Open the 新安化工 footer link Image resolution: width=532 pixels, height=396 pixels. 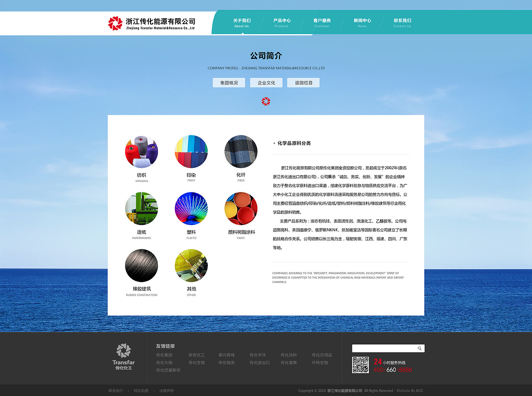(x=197, y=355)
